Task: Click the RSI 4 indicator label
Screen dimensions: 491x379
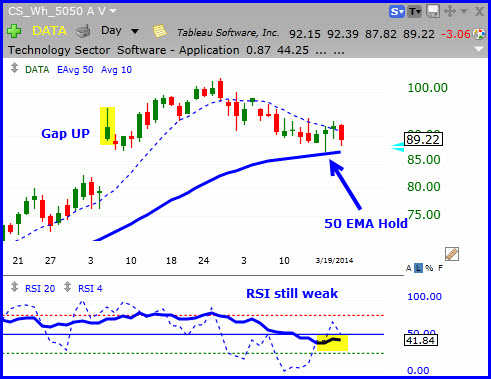Action: [x=90, y=288]
